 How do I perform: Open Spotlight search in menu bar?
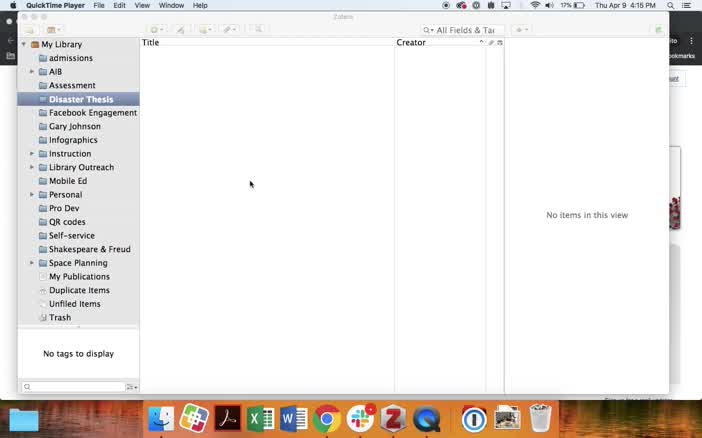(x=671, y=5)
